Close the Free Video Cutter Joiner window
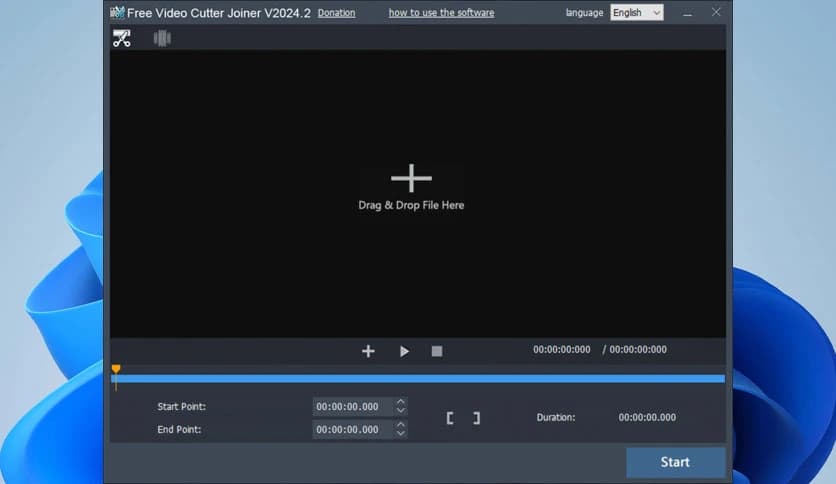Viewport: 836px width, 484px height. tap(716, 12)
